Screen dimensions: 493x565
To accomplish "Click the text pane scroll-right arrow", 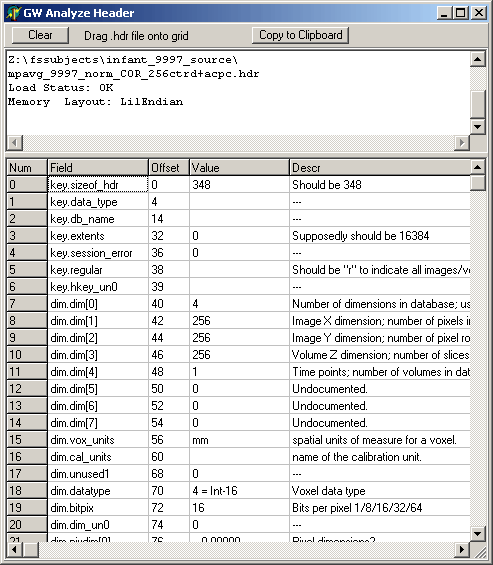I will pyautogui.click(x=462, y=143).
